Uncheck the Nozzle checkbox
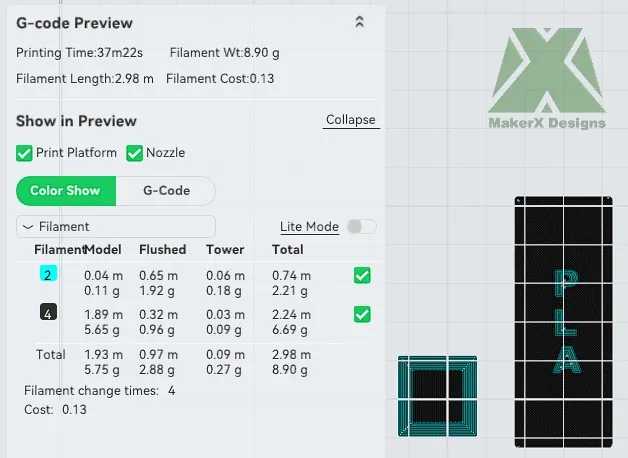628x458 pixels. tap(134, 153)
